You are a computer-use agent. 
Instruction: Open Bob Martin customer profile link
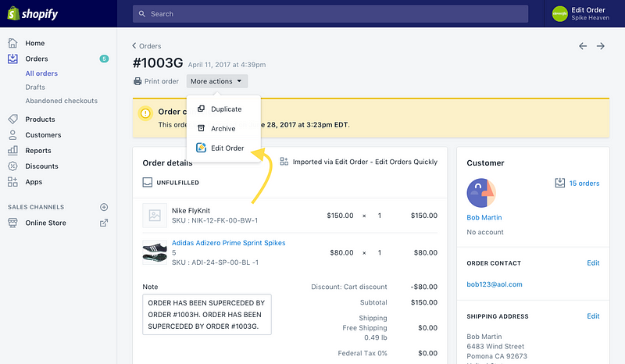click(484, 218)
